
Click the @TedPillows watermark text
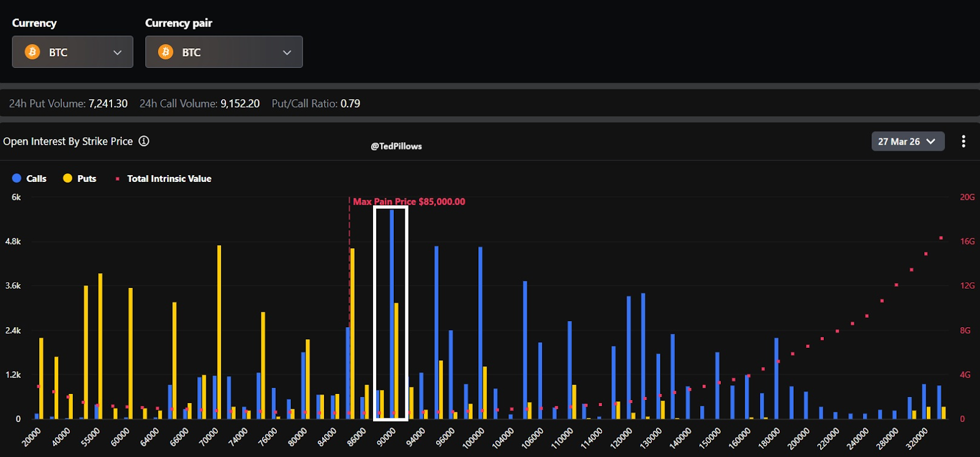[396, 146]
